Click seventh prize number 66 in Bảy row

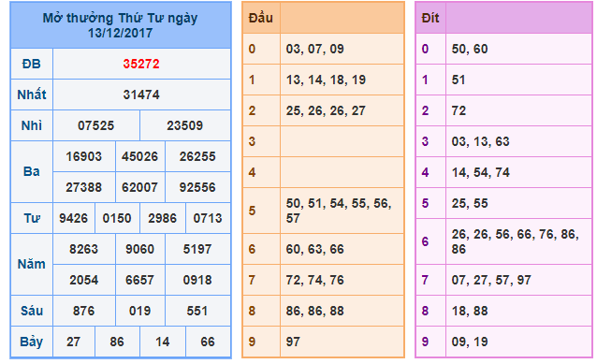pyautogui.click(x=208, y=342)
